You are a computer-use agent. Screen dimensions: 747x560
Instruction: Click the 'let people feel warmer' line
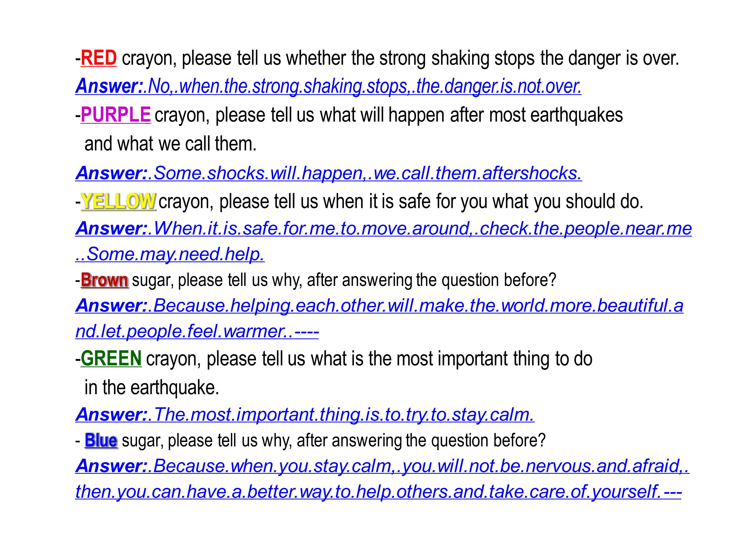coord(197,332)
